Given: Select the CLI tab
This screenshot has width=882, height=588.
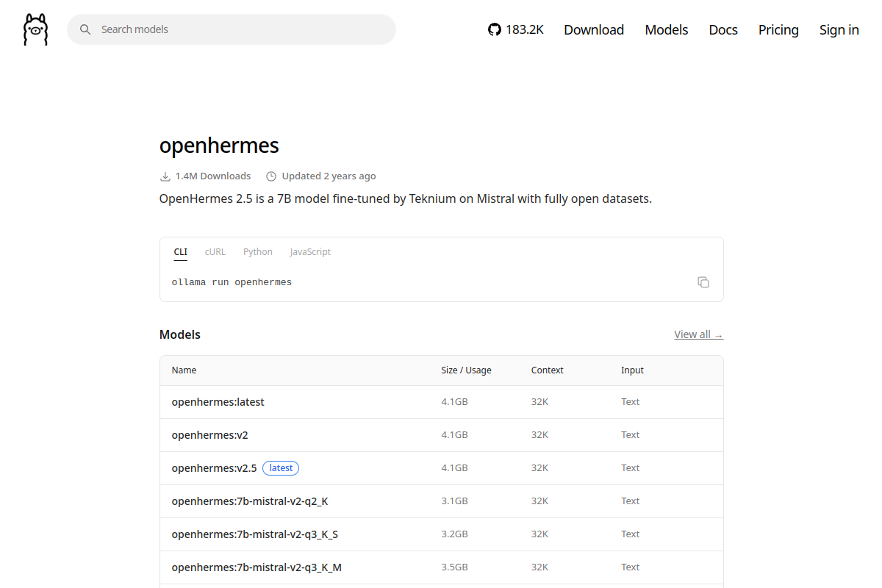Looking at the screenshot, I should (x=181, y=252).
